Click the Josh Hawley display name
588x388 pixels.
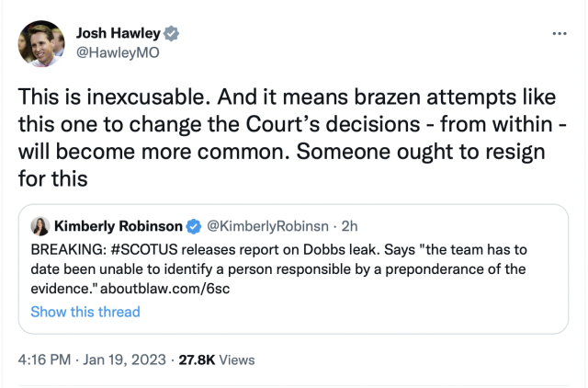tap(118, 33)
